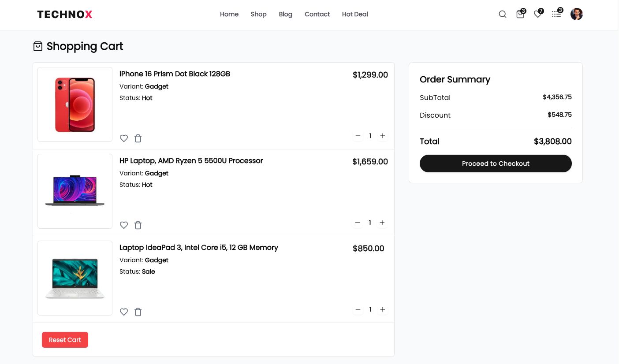Increase quantity of HP Laptop
Image resolution: width=619 pixels, height=364 pixels.
pyautogui.click(x=382, y=223)
